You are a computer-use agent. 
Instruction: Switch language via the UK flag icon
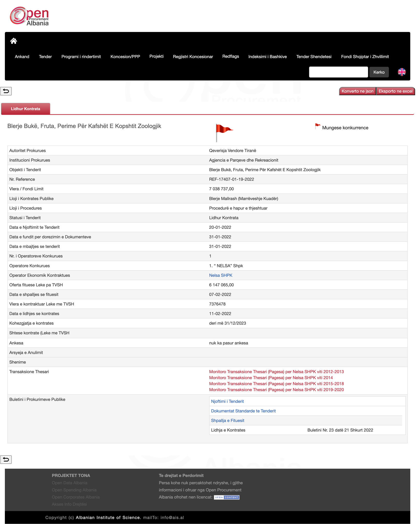(x=402, y=72)
